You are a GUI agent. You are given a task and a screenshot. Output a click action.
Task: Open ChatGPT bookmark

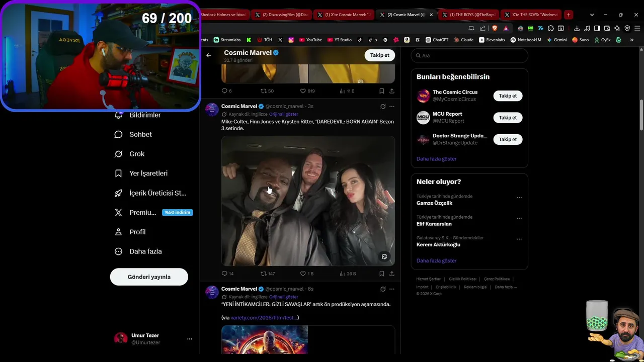point(437,40)
